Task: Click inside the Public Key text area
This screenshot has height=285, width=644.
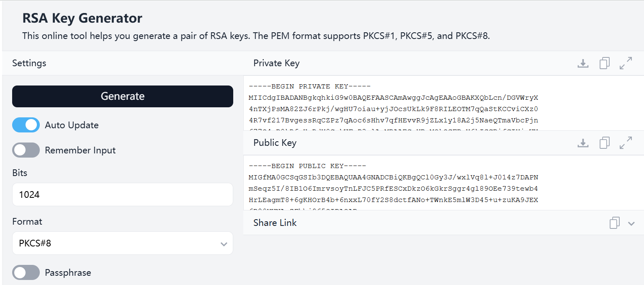Action: coord(443,183)
